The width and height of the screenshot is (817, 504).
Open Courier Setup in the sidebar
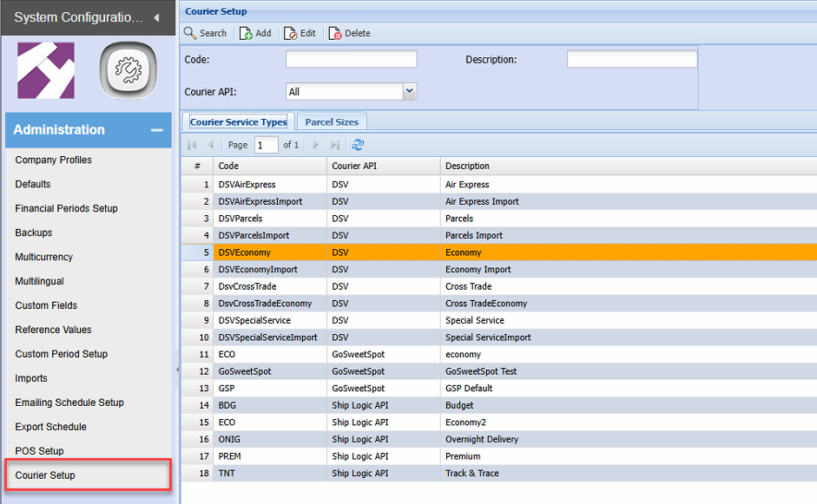click(x=45, y=475)
